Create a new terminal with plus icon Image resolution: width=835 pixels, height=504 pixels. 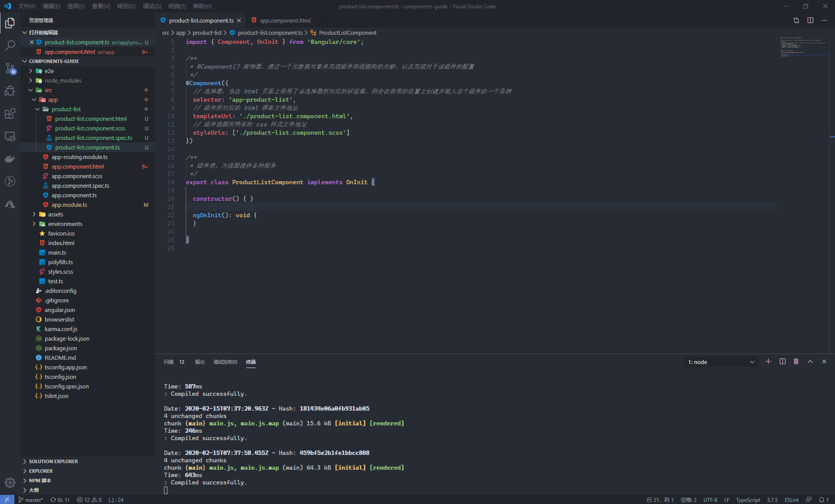pos(768,361)
